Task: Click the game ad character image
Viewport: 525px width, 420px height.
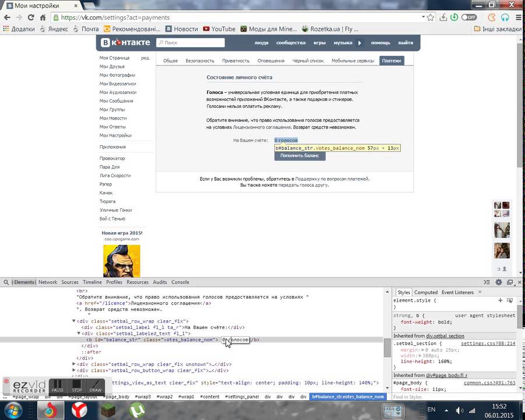Action: point(121,261)
